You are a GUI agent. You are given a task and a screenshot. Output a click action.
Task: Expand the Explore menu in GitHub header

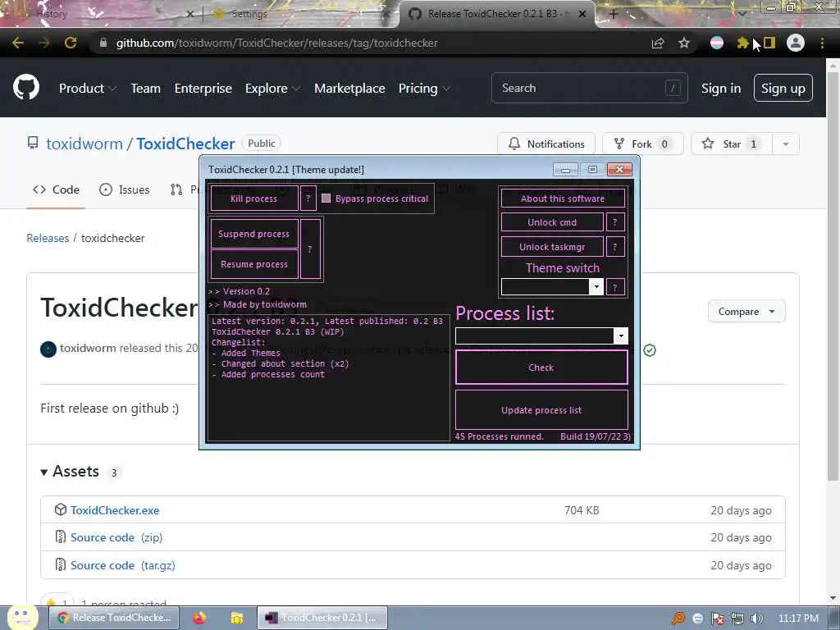tap(272, 89)
